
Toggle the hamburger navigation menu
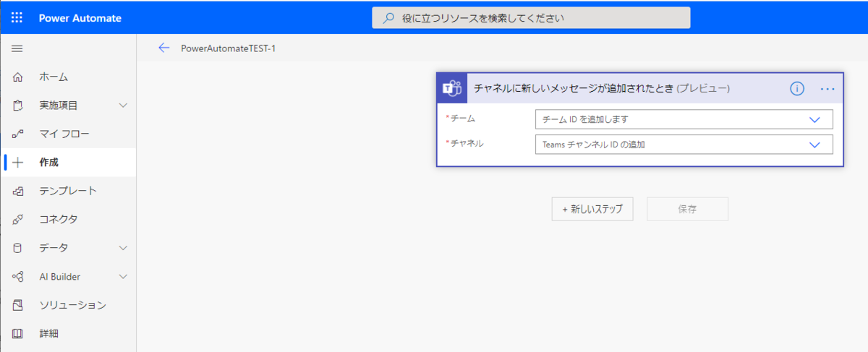point(17,48)
